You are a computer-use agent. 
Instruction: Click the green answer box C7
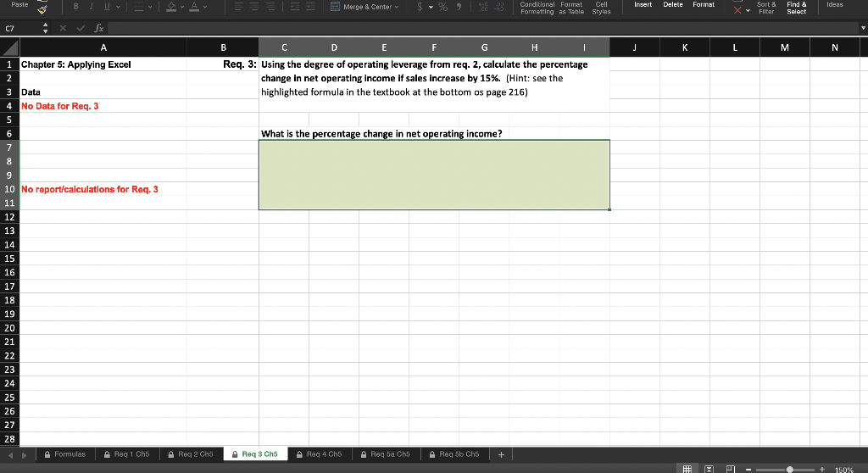(x=434, y=175)
